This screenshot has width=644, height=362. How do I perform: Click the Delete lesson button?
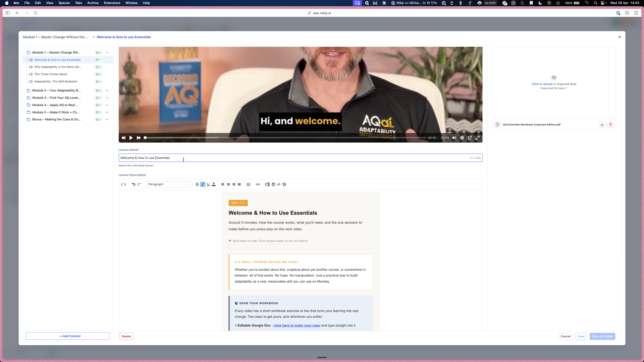point(126,336)
